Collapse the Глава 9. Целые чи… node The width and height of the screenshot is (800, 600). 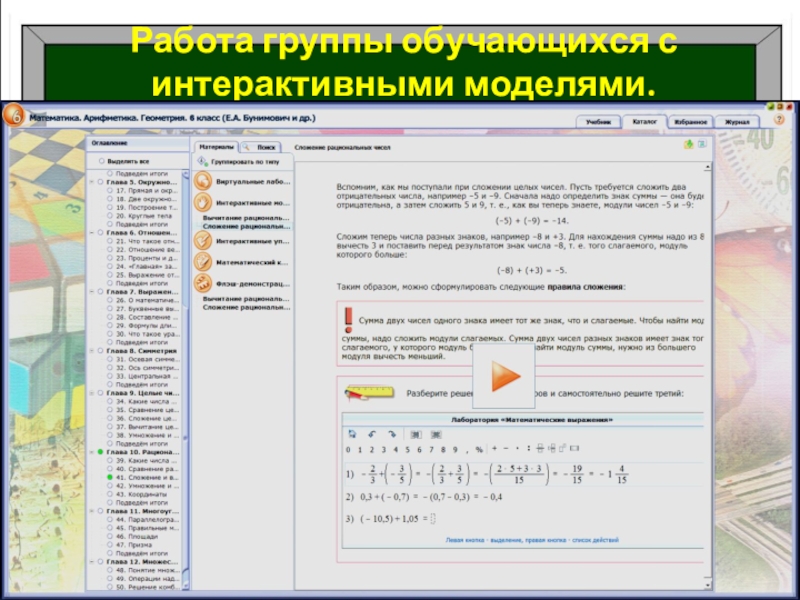92,393
